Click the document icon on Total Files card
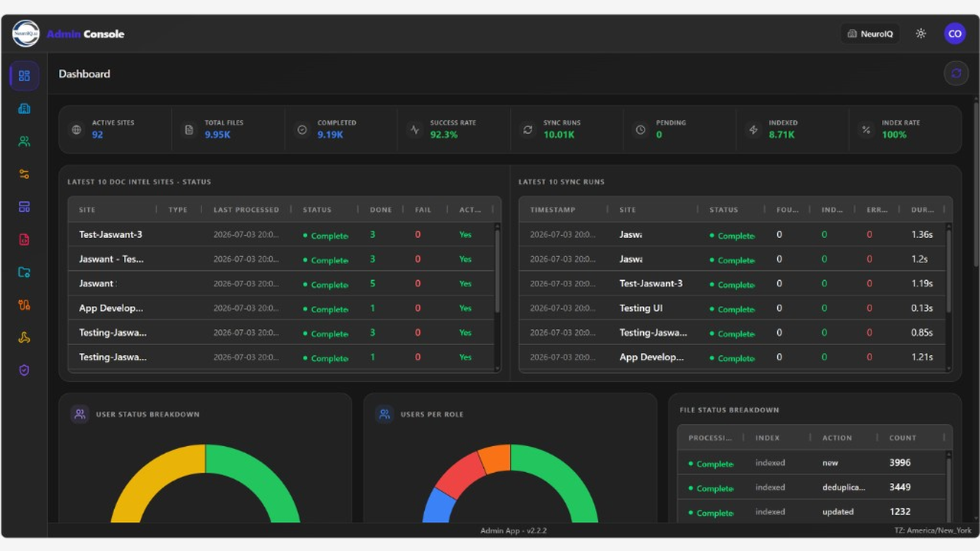This screenshot has width=980, height=551. pos(189,129)
